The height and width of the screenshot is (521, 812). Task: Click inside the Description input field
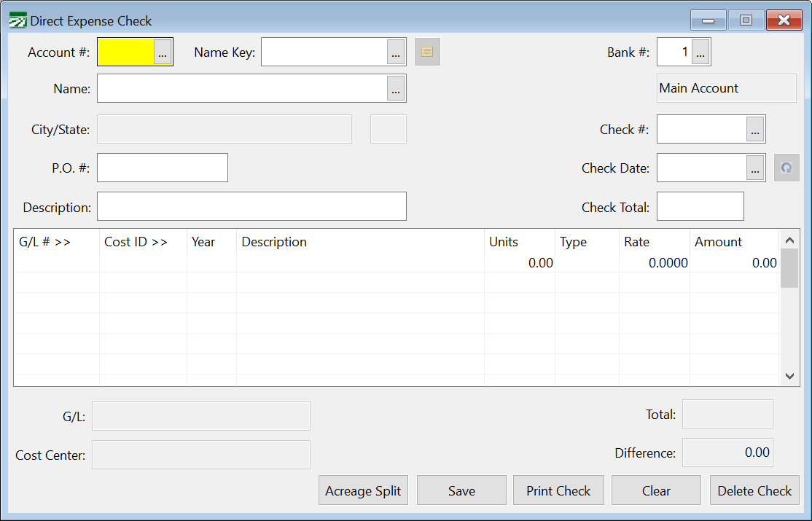pyautogui.click(x=251, y=206)
